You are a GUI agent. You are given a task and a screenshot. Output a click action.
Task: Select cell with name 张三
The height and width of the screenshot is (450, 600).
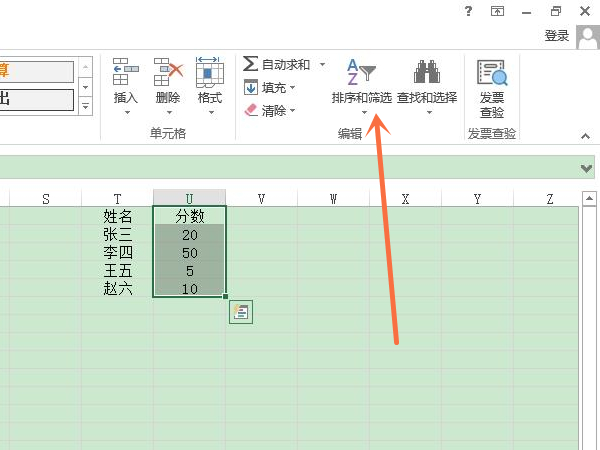click(117, 234)
